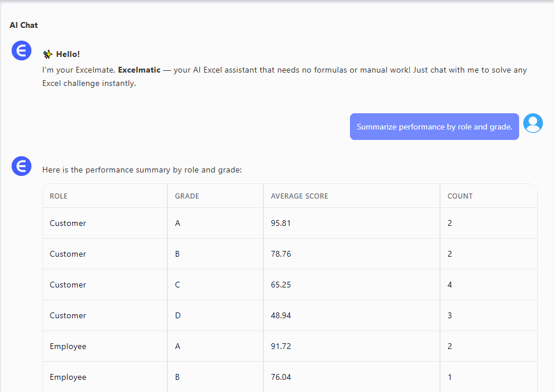Select the 76.04 average score cell
Screen dimensions: 554x392
point(281,377)
